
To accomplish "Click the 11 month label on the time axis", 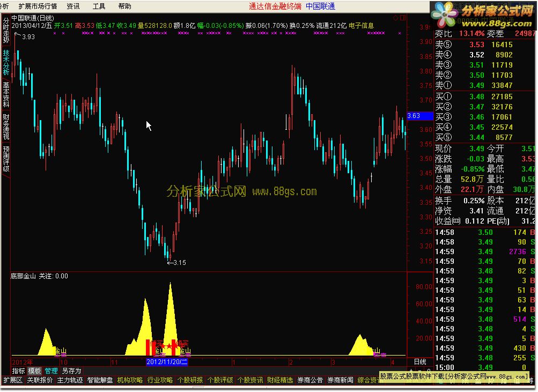I will coord(114,362).
